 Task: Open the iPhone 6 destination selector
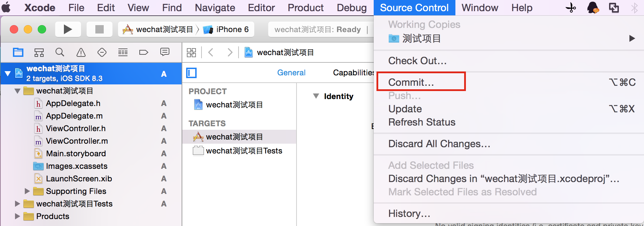[x=226, y=29]
